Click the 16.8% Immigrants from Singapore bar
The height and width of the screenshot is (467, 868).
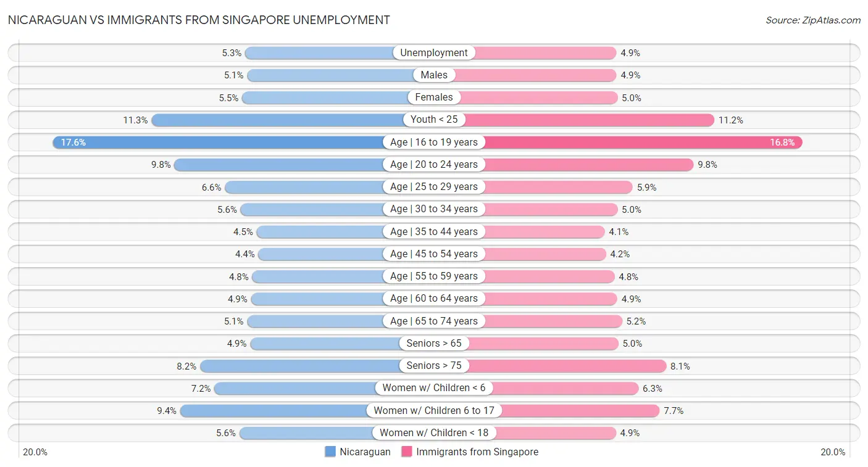tap(642, 143)
